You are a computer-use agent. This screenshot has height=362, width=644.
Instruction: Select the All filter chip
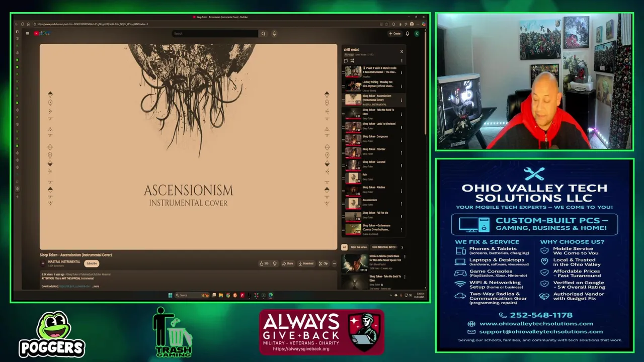tap(344, 247)
